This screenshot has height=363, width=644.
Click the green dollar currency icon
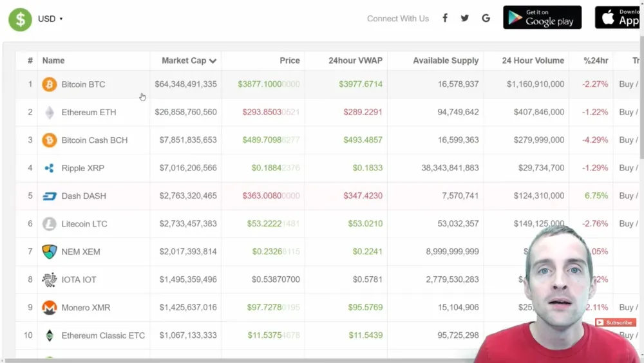pos(20,19)
